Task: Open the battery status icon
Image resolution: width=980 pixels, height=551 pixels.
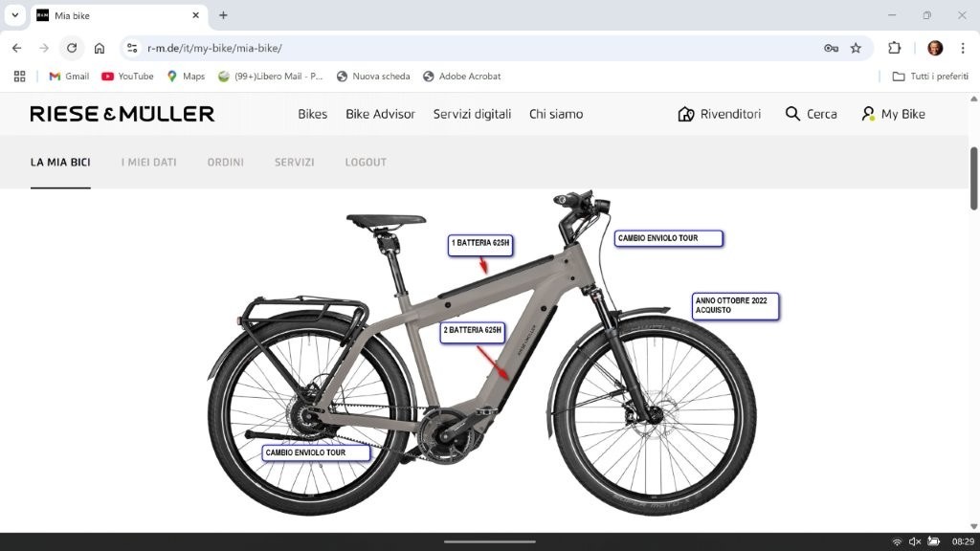Action: pos(934,541)
